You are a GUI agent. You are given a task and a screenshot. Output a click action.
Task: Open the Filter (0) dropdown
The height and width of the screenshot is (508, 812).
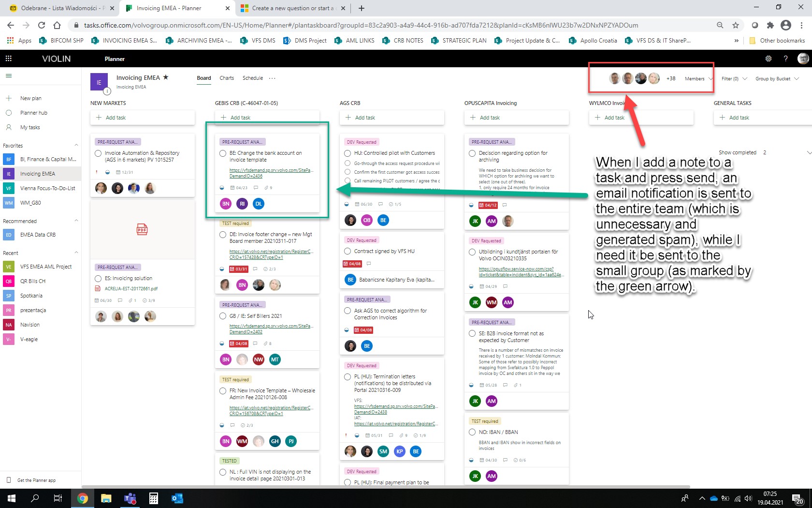[x=734, y=78]
